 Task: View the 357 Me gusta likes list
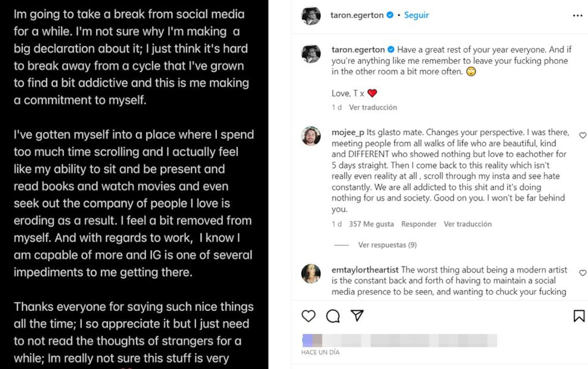click(x=371, y=224)
